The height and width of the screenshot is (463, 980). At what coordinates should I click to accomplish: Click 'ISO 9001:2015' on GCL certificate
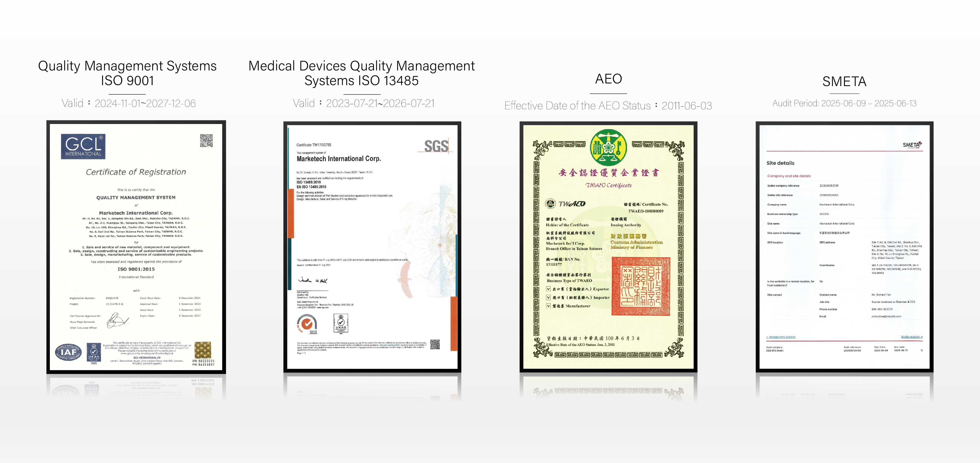click(x=136, y=269)
